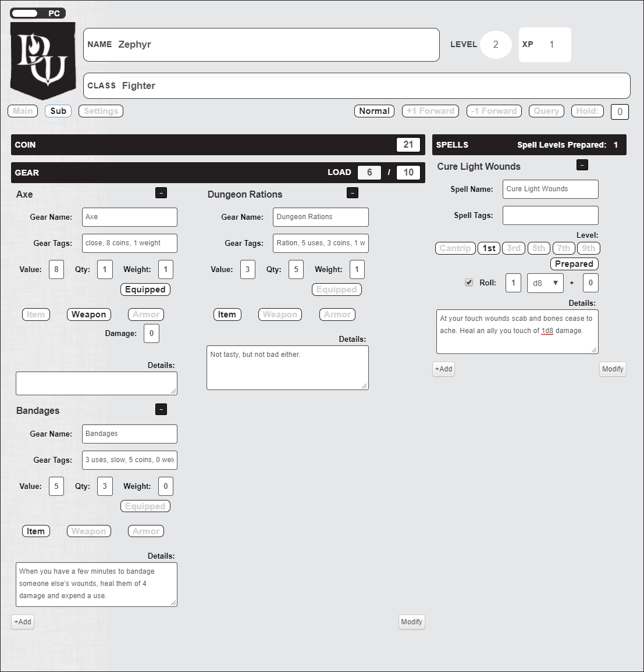
Task: Mark Cure Light Wounds as Prepared
Action: (574, 264)
